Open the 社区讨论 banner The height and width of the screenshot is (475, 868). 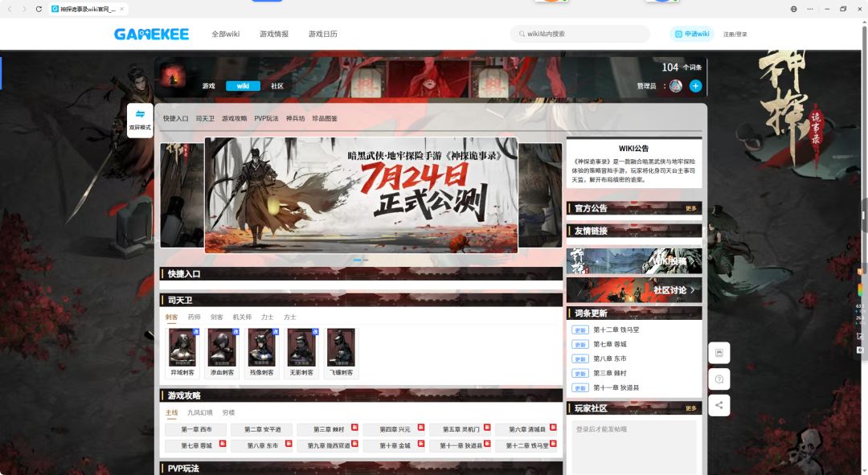pos(634,290)
